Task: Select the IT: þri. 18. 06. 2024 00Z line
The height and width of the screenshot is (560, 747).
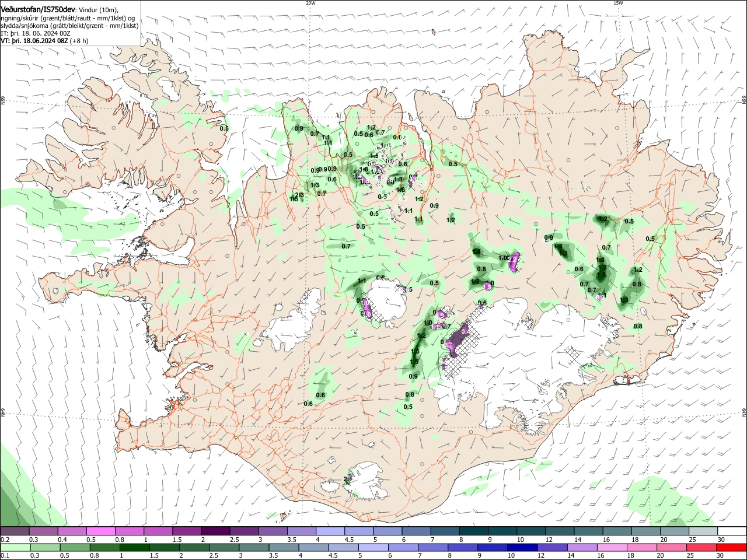Action: (x=36, y=33)
